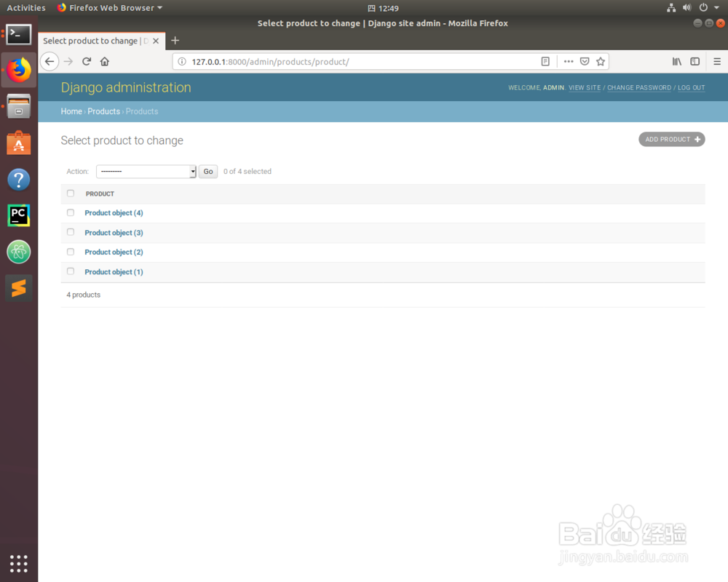Viewport: 728px width, 582px height.
Task: Open the Firefox Library icon
Action: pyautogui.click(x=677, y=61)
